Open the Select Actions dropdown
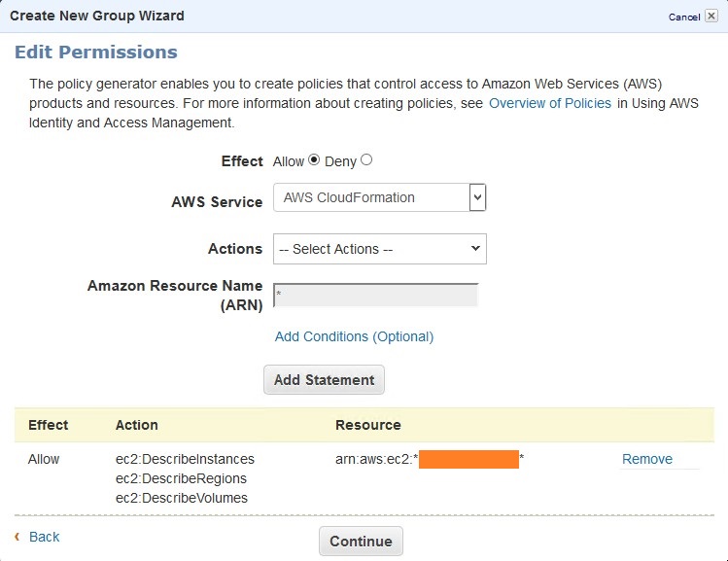 (x=379, y=249)
